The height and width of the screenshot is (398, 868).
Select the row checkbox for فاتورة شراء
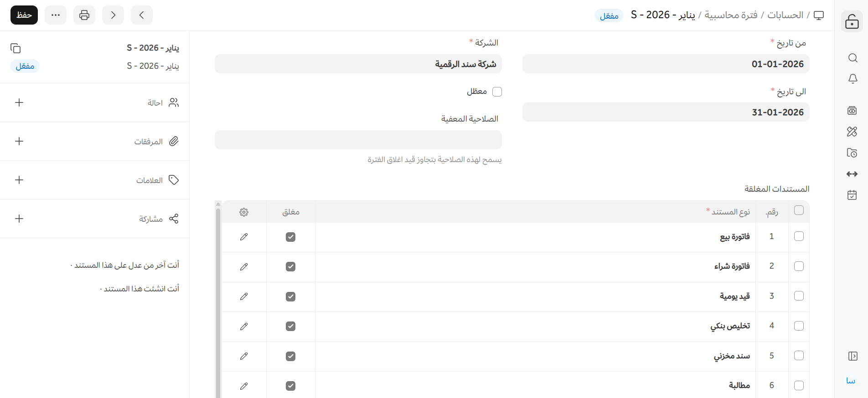click(x=799, y=266)
